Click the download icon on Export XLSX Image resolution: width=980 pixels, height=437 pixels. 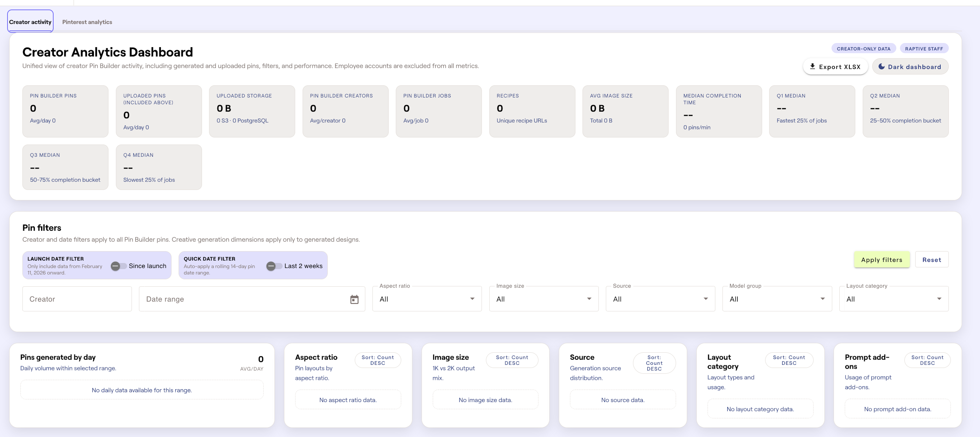pos(812,67)
